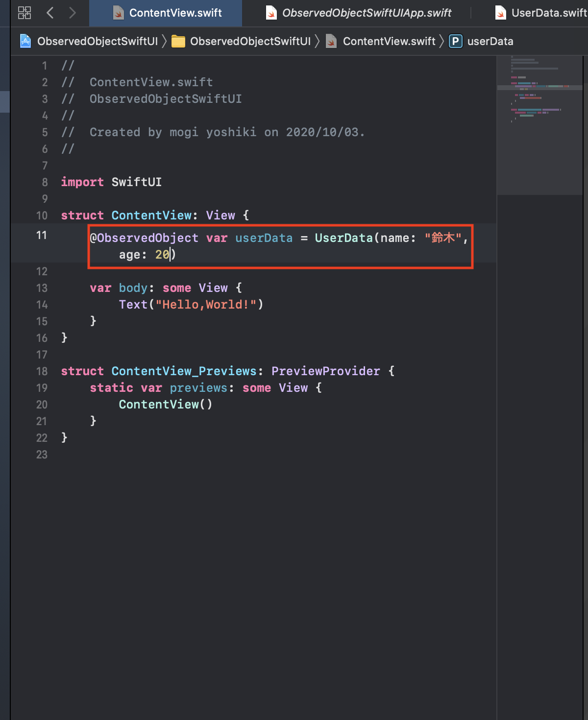Open the ObservedObjectSwiftUI folder breadcrumb
Screen dimensions: 588x720
(250, 41)
